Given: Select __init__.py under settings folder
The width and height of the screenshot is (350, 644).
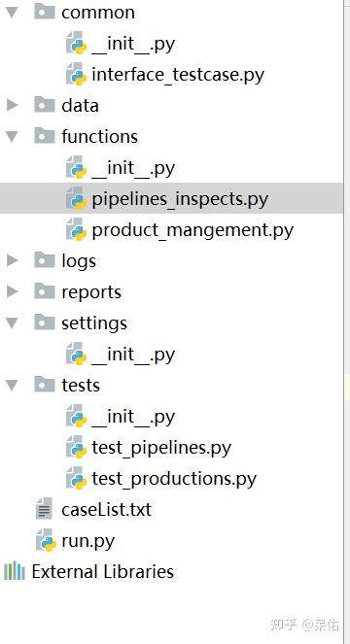Looking at the screenshot, I should point(133,355).
